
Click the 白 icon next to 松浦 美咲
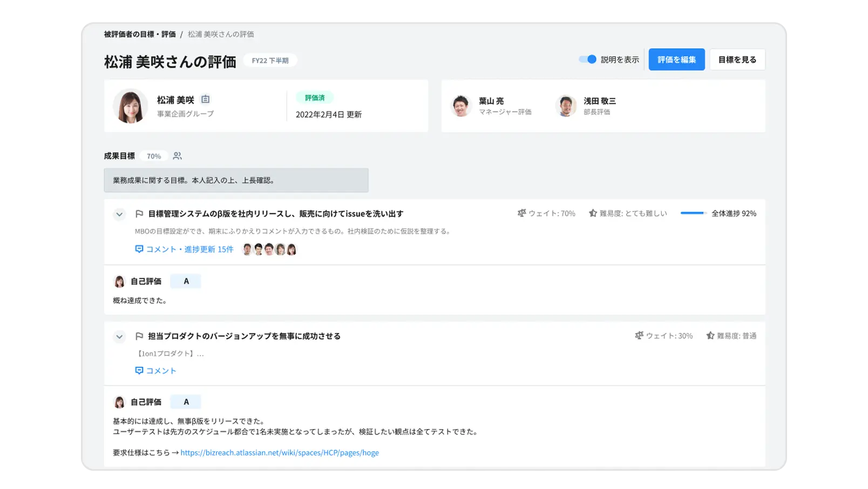[205, 99]
